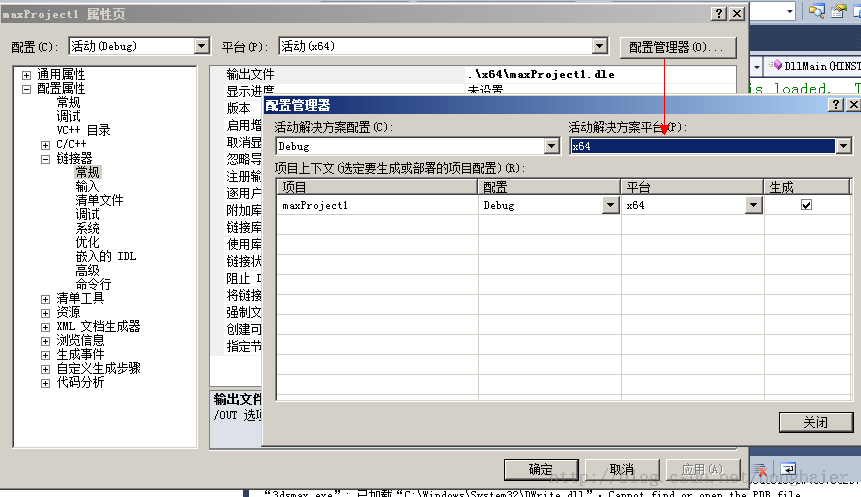
Task: Click the help question mark in 配置管理器 title bar
Action: point(835,104)
